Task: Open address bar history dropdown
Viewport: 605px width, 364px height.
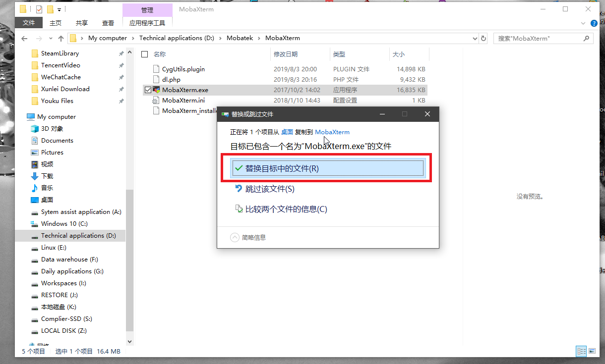Action: 474,38
